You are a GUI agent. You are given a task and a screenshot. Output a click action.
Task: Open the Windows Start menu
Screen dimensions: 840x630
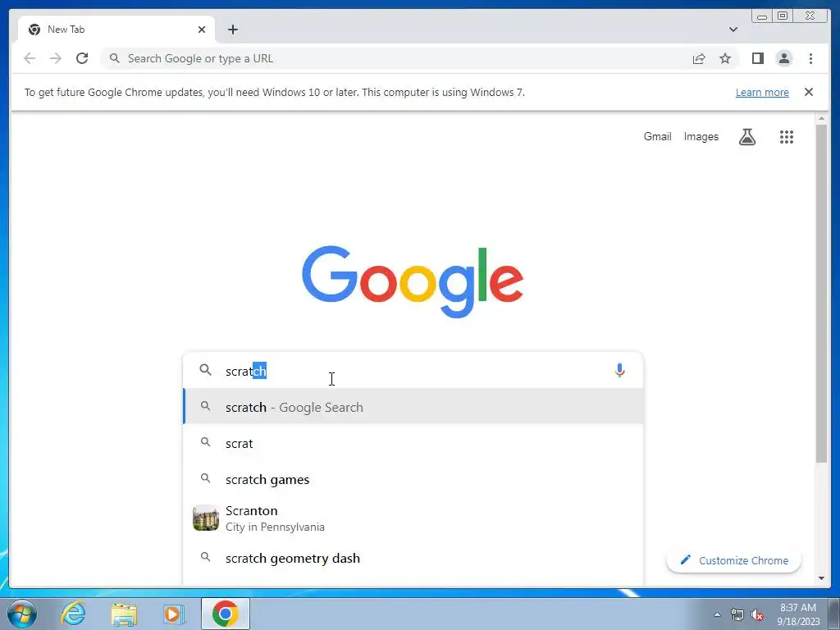coord(21,614)
